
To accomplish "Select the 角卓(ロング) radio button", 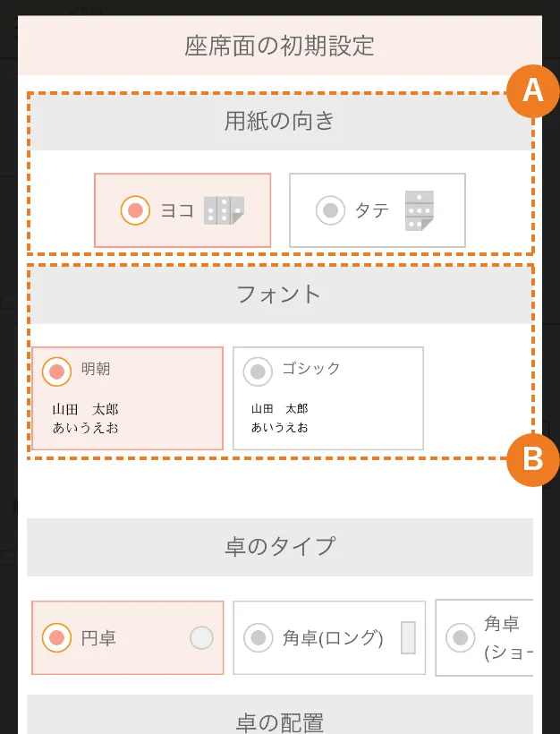I will [x=259, y=637].
